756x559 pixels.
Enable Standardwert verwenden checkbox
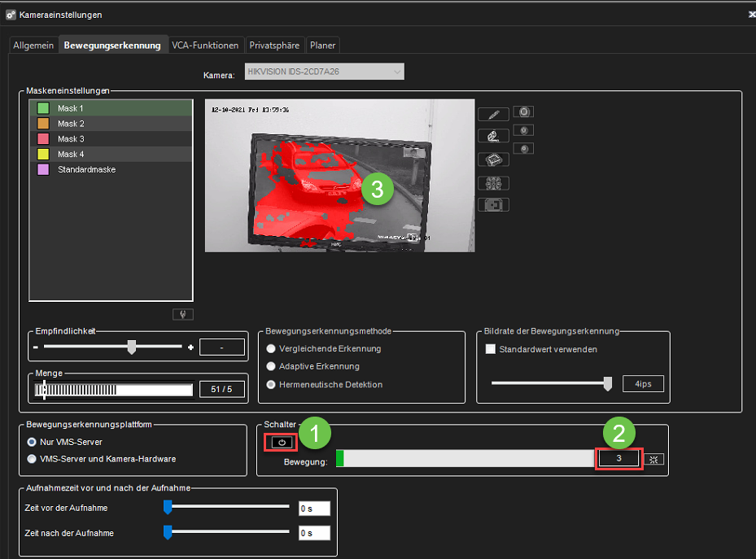(491, 349)
